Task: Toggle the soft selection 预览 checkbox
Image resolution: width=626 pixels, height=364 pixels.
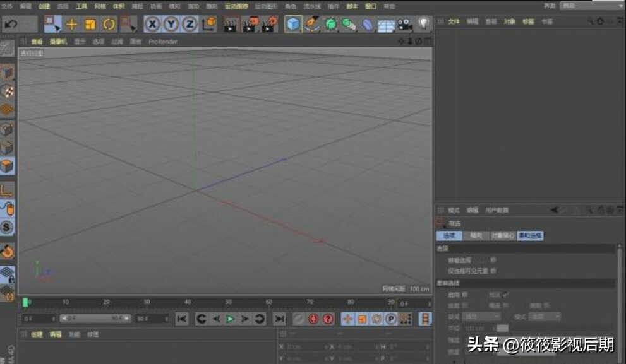Action: pyautogui.click(x=505, y=295)
